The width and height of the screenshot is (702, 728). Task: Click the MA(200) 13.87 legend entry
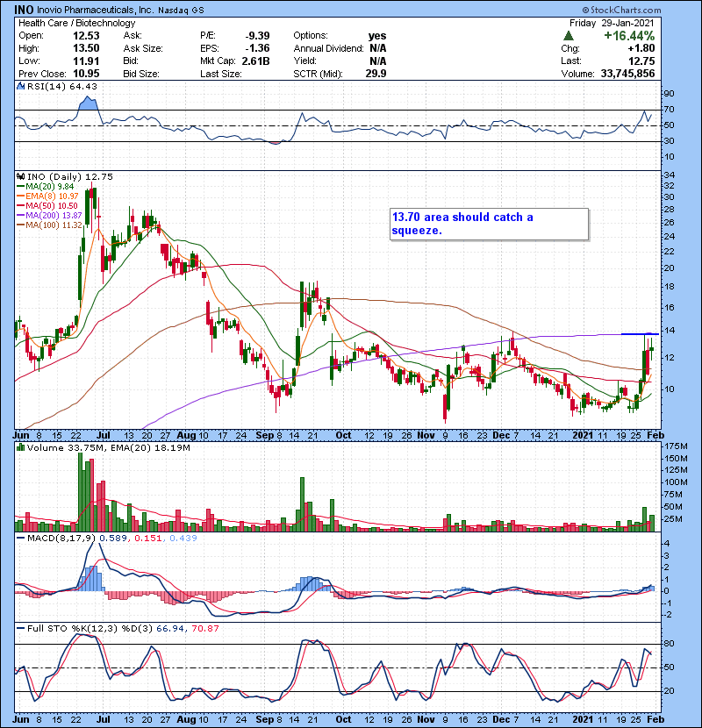click(x=49, y=216)
